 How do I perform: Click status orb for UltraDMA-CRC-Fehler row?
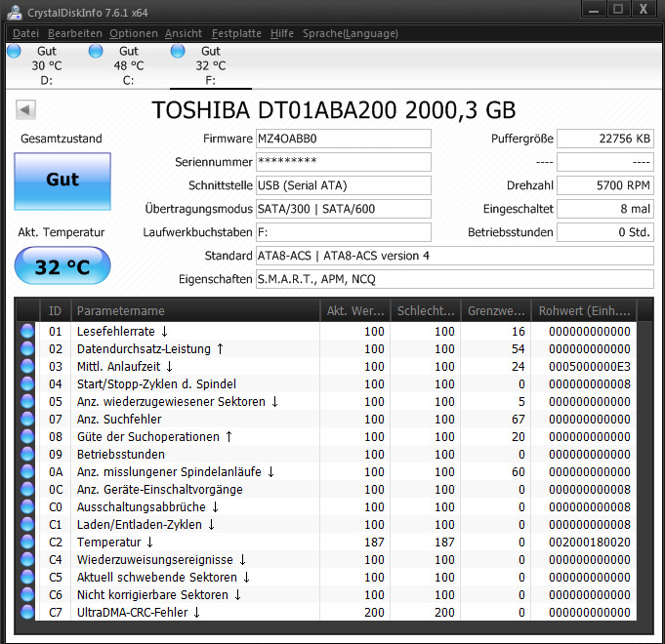pyautogui.click(x=27, y=612)
